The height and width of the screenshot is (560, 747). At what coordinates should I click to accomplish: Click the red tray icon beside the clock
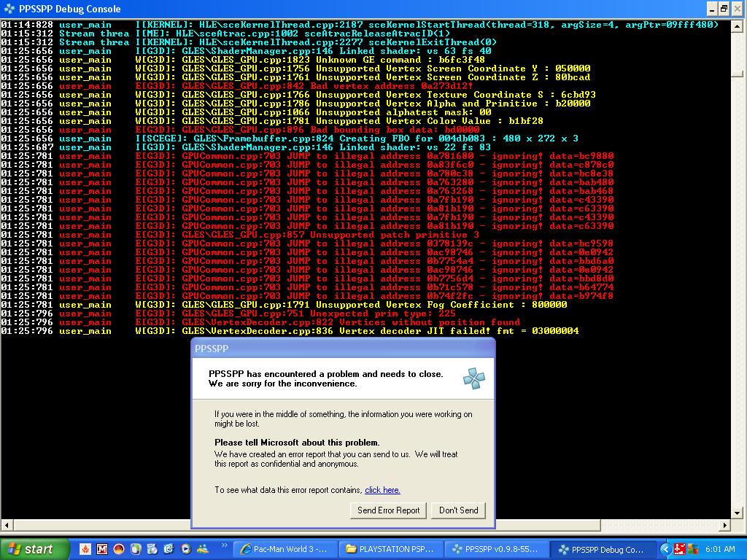tap(679, 549)
